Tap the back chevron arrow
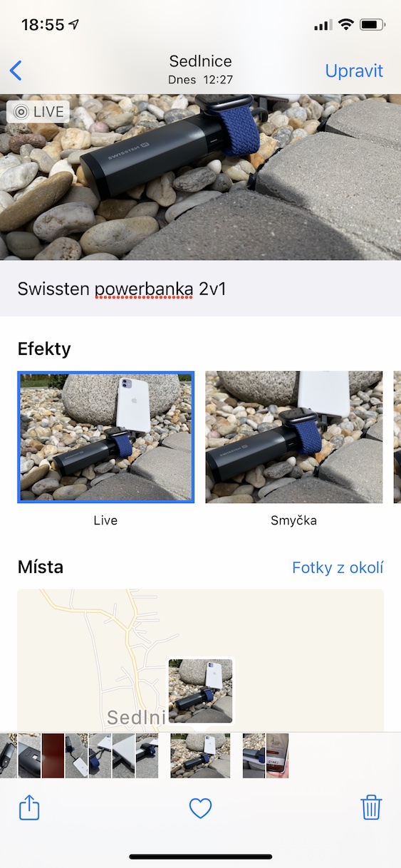 pyautogui.click(x=16, y=71)
